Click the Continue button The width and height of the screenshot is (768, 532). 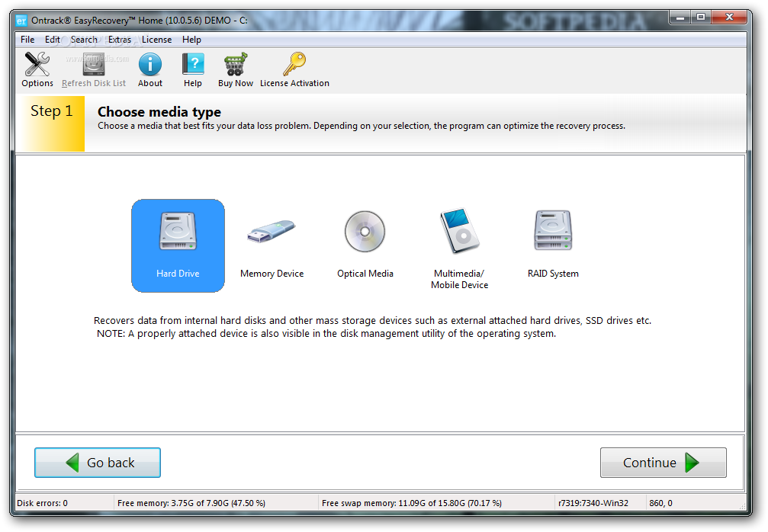[664, 463]
